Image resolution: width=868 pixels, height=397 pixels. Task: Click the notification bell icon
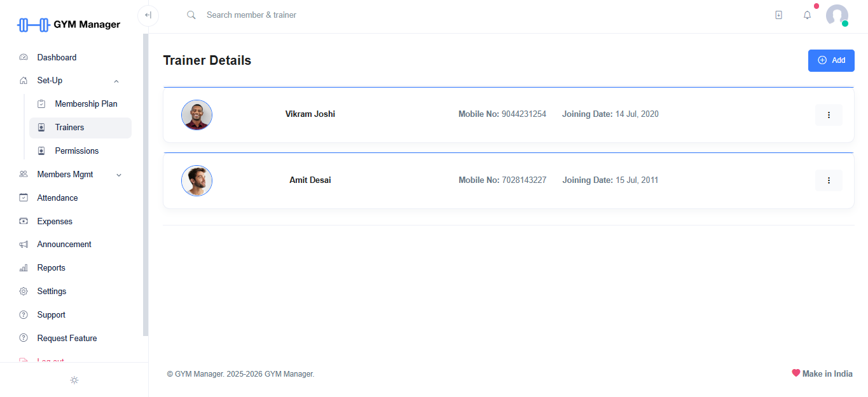tap(807, 15)
